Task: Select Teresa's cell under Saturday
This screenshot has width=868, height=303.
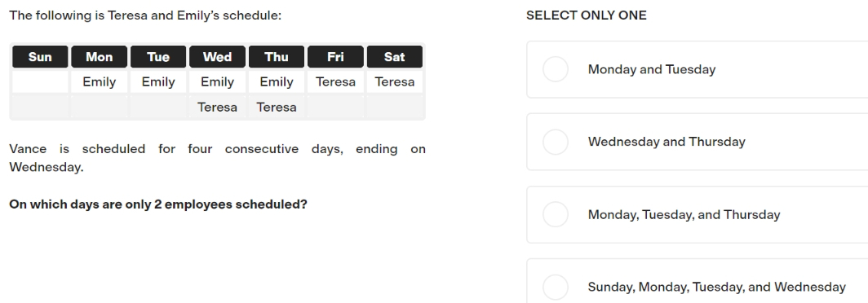Action: (395, 81)
